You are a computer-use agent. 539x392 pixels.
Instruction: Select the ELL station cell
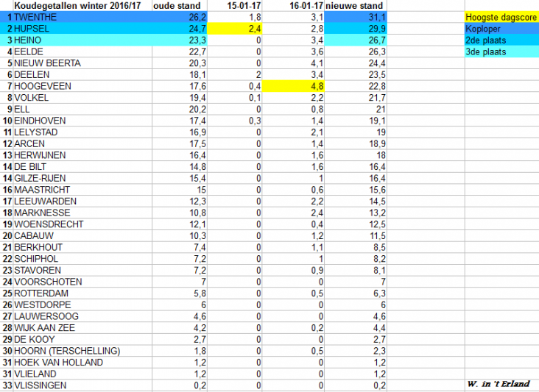click(82, 109)
